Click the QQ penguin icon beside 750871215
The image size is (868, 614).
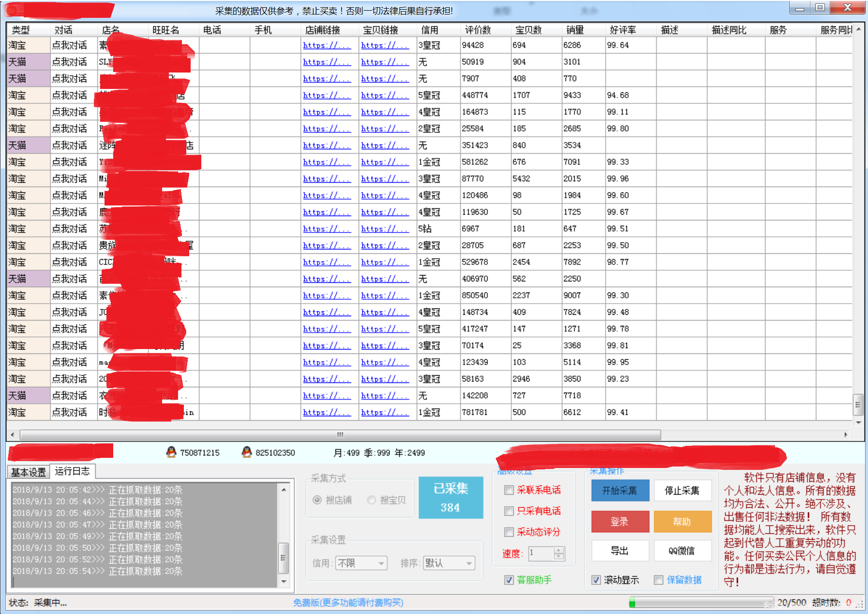tap(171, 452)
